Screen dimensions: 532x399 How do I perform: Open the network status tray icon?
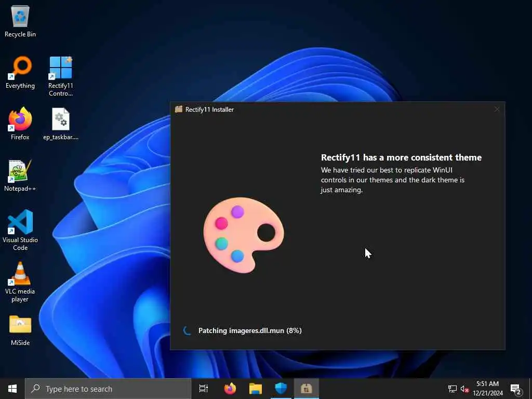coord(453,389)
